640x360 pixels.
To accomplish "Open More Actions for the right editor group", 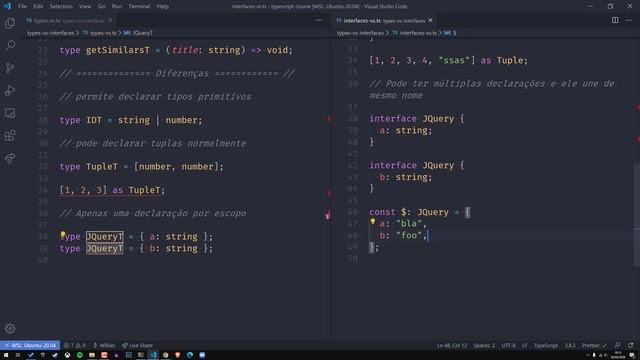I will 629,20.
